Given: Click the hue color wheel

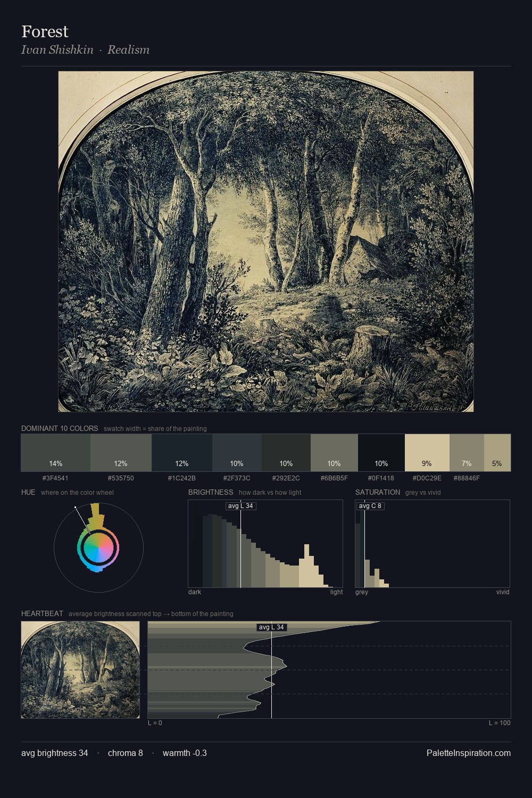Looking at the screenshot, I should tap(98, 547).
